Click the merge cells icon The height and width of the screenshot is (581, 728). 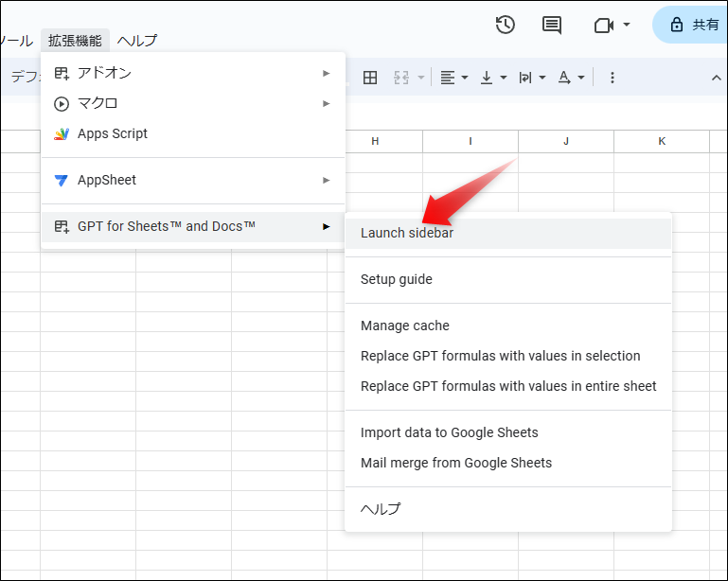click(401, 78)
